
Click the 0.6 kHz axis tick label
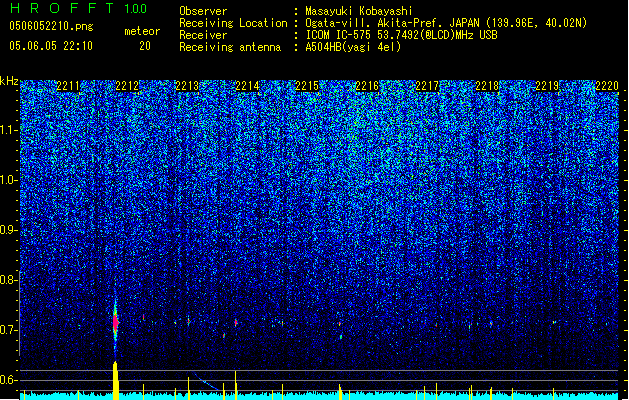(x=9, y=380)
